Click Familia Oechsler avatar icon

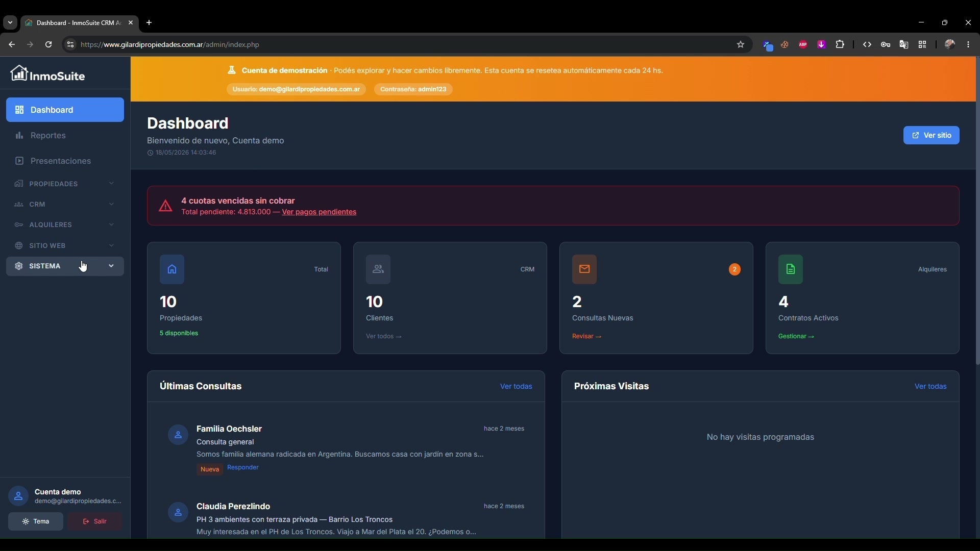178,435
